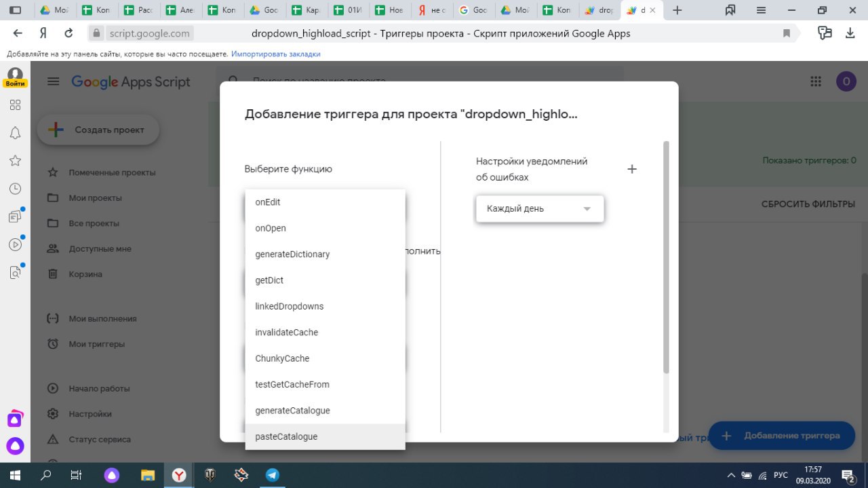The width and height of the screenshot is (868, 488).
Task: Close the active browser tab
Action: (x=652, y=10)
